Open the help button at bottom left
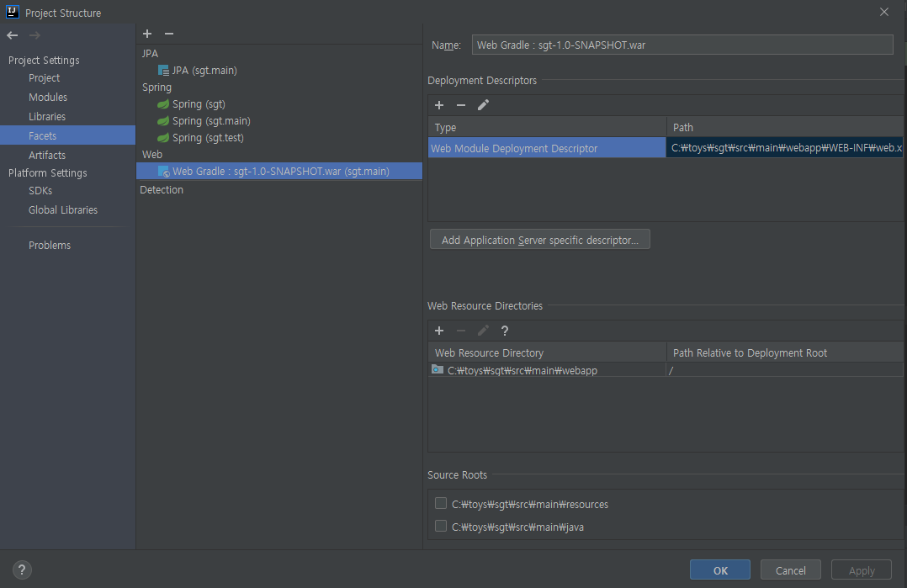The width and height of the screenshot is (907, 588). point(22,570)
